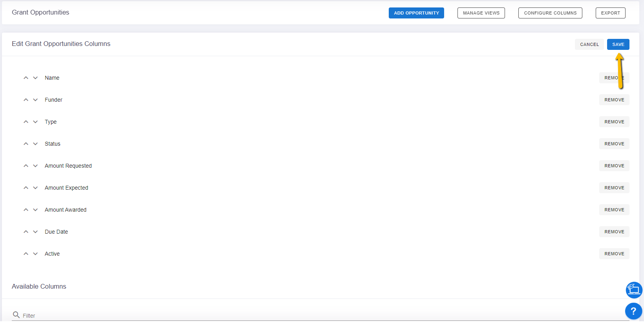Move the Funder column up
The image size is (644, 322).
point(26,100)
